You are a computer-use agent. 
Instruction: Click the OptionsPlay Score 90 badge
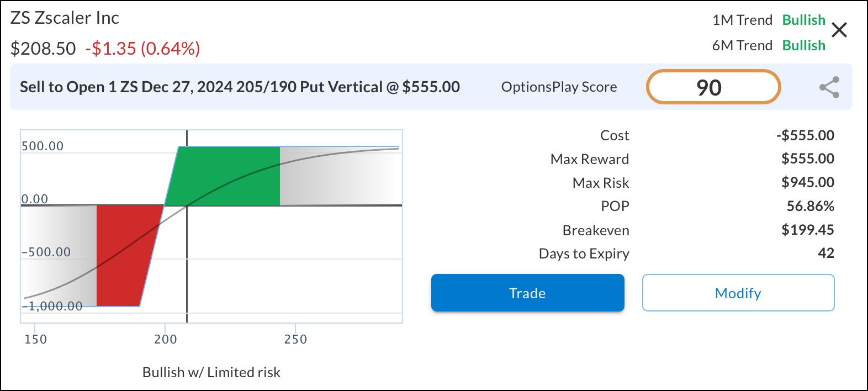coord(713,87)
